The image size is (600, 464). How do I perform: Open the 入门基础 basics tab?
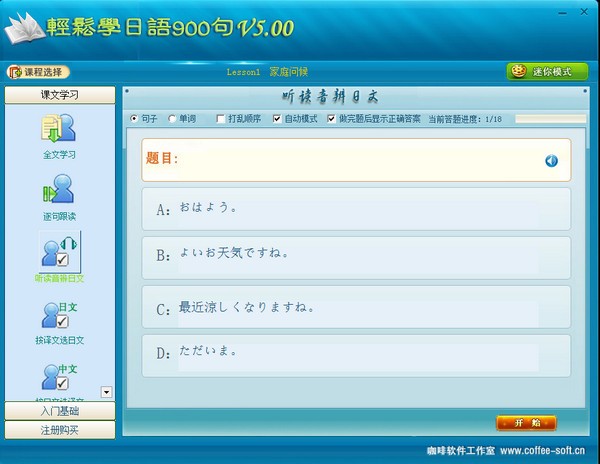[60, 411]
